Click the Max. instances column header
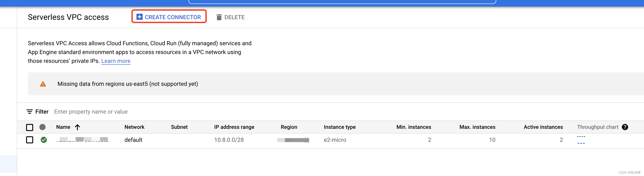644x176 pixels. [x=477, y=127]
